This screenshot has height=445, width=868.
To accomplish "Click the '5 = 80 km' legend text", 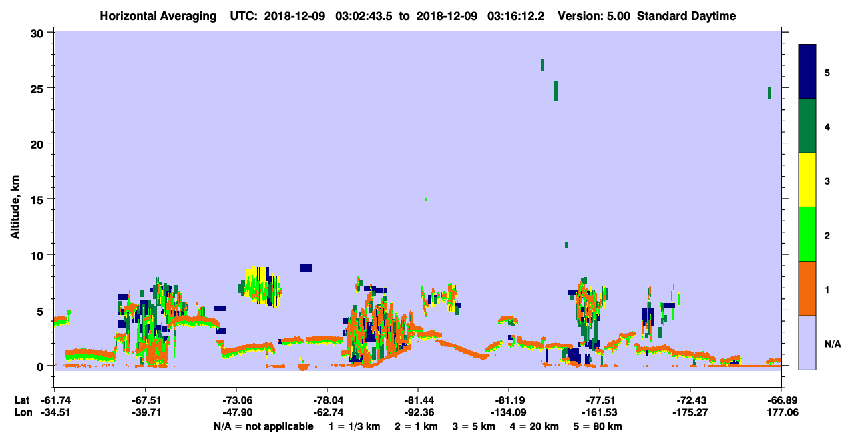I will coord(597,426).
